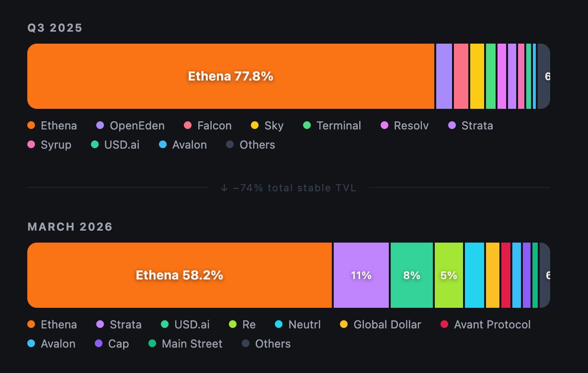Select the USD.ai 8% green segment

[411, 275]
